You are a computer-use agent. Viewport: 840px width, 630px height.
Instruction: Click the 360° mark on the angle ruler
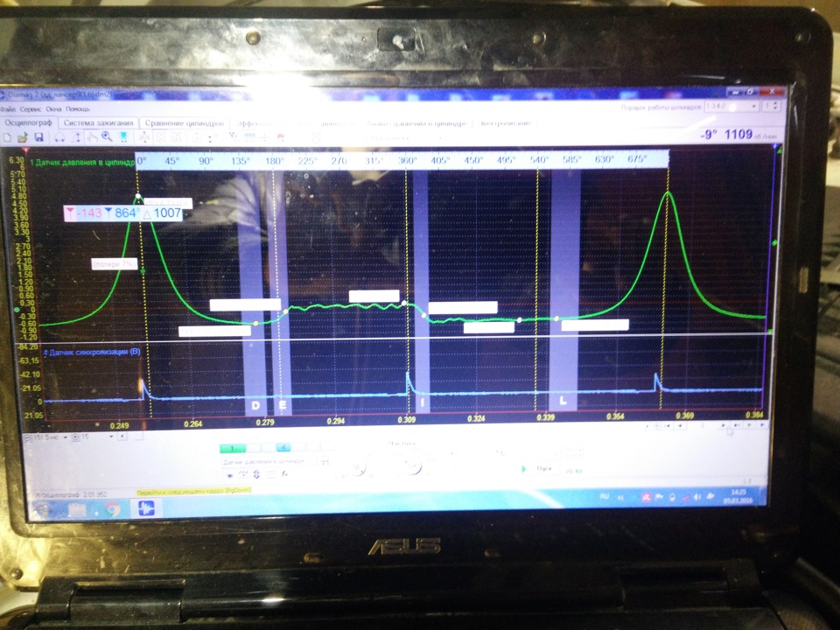pyautogui.click(x=407, y=160)
